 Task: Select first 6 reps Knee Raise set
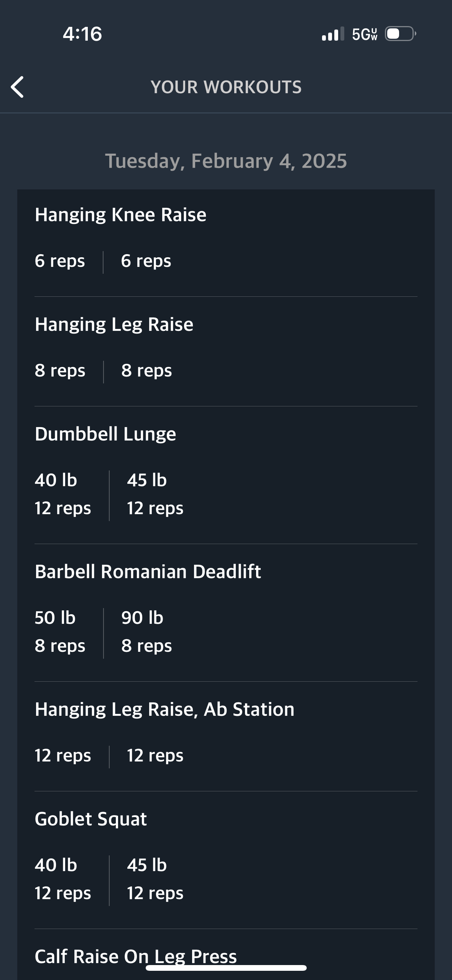(60, 261)
